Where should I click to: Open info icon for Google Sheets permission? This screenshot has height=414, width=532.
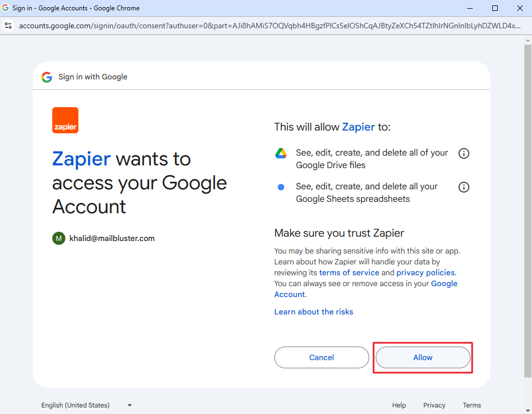tap(464, 187)
